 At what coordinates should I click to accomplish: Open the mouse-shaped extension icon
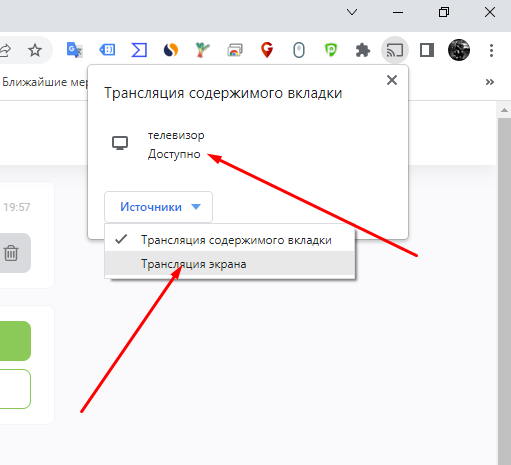[x=299, y=50]
